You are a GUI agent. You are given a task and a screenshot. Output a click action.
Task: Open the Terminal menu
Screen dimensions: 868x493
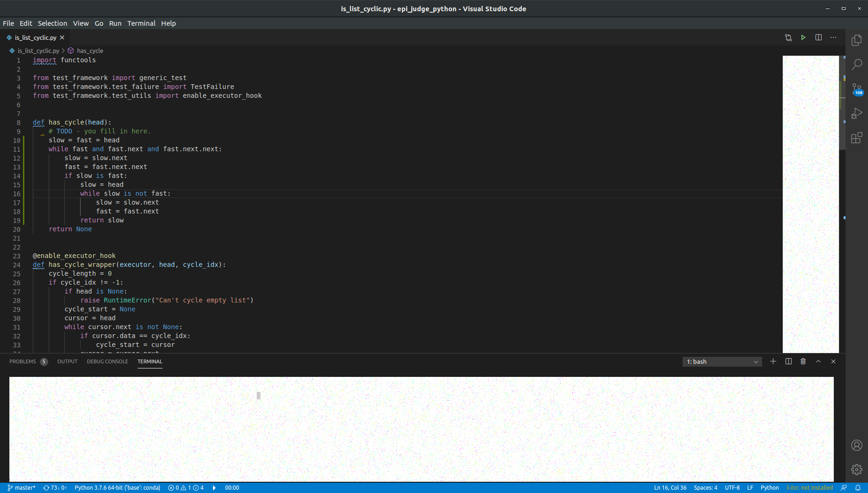point(141,23)
